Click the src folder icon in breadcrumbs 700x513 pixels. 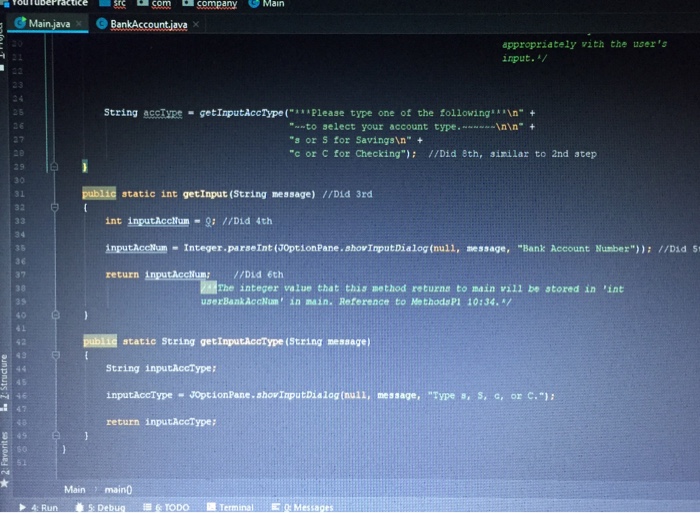[x=104, y=3]
